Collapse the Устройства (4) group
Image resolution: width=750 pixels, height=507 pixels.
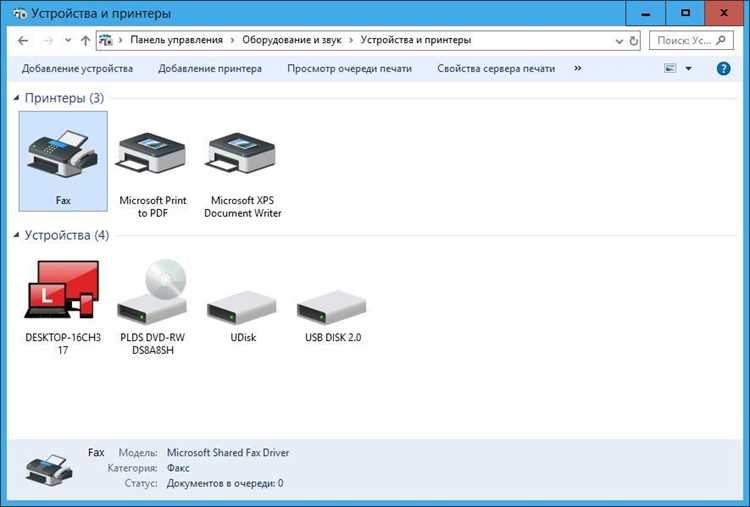[16, 235]
